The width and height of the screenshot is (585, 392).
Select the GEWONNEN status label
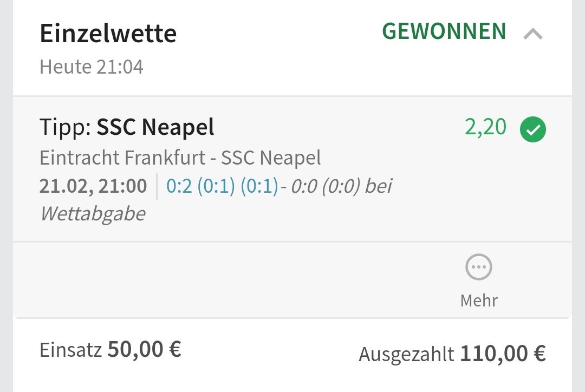(444, 31)
